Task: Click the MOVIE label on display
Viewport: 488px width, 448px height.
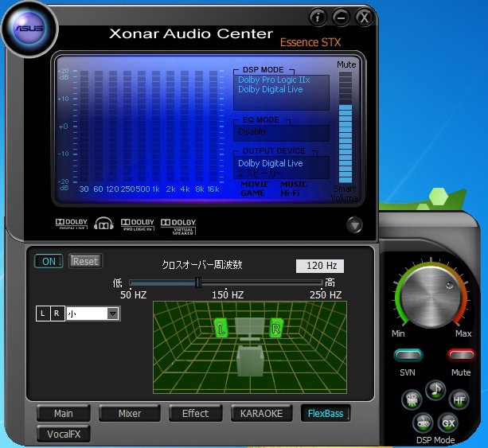Action: pos(255,185)
